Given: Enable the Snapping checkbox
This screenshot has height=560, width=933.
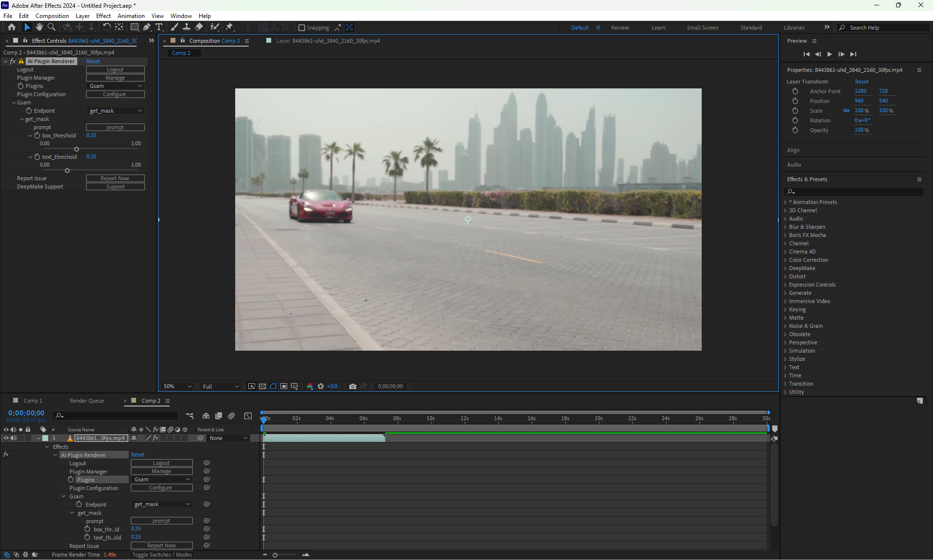Looking at the screenshot, I should (302, 28).
